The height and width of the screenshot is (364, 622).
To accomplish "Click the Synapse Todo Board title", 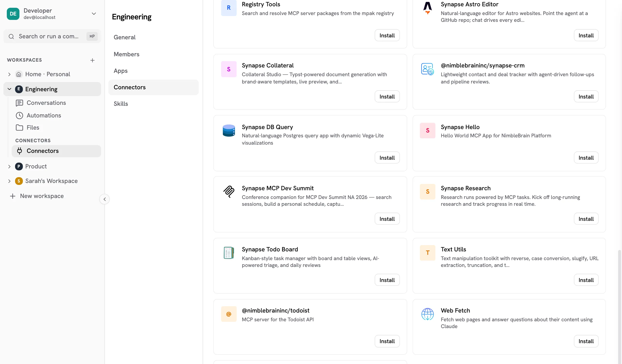I will click(x=270, y=249).
